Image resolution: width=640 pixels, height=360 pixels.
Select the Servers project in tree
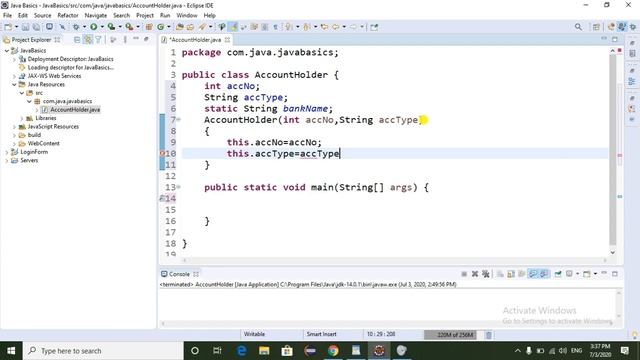tap(29, 160)
